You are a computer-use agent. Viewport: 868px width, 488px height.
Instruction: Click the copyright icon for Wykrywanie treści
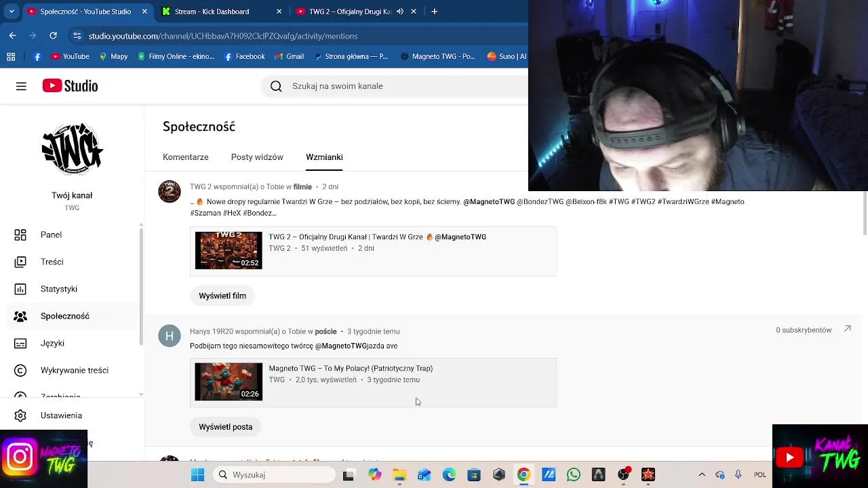click(20, 370)
